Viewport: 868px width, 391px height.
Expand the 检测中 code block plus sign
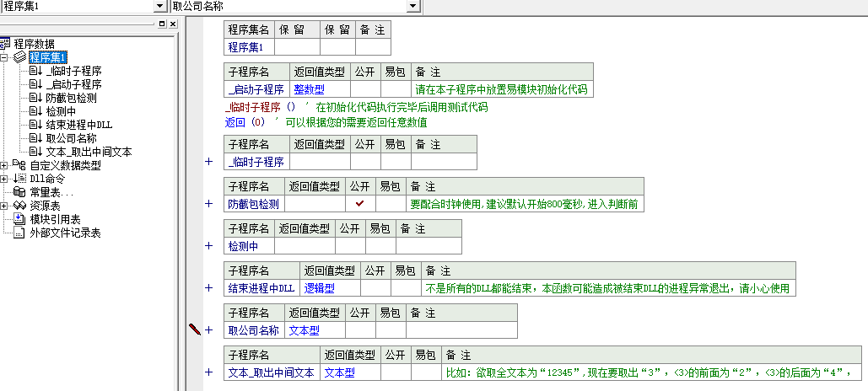coord(208,245)
